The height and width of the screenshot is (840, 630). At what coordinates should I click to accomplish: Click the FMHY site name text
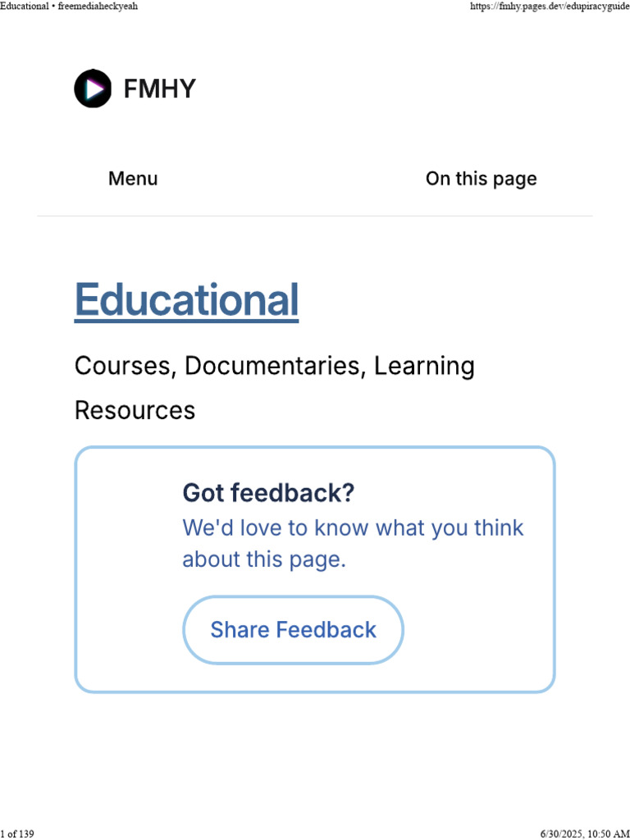coord(159,89)
